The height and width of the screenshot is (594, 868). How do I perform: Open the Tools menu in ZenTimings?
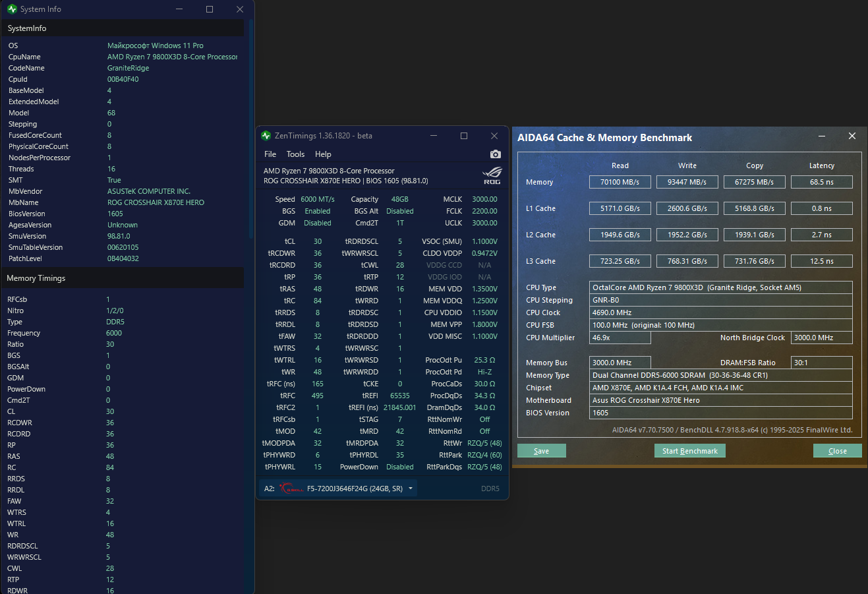click(x=295, y=154)
